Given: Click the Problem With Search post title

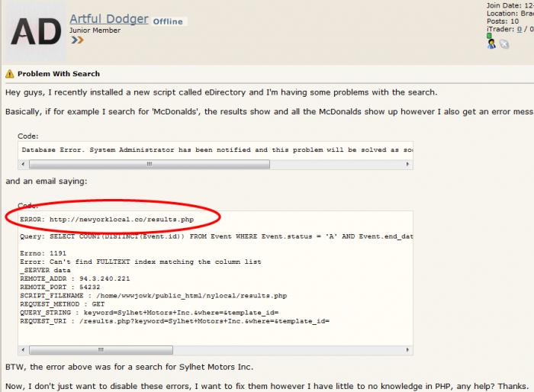Looking at the screenshot, I should [59, 74].
